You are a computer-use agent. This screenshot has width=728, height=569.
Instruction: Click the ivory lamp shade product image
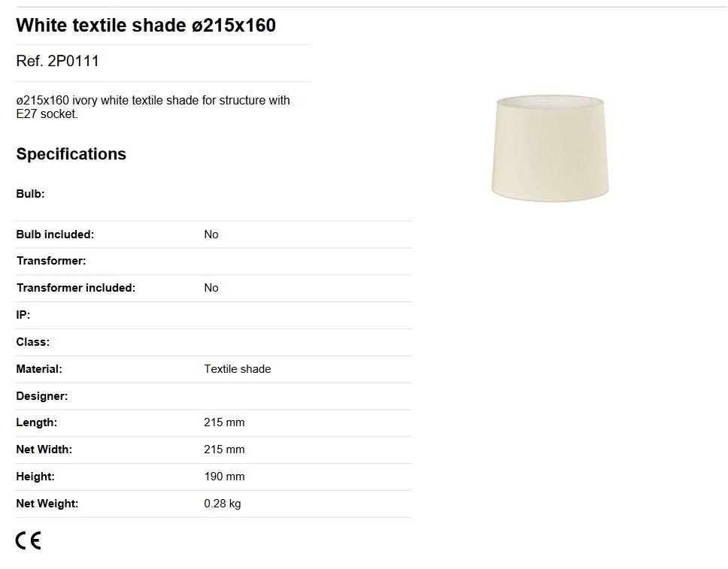(x=551, y=148)
